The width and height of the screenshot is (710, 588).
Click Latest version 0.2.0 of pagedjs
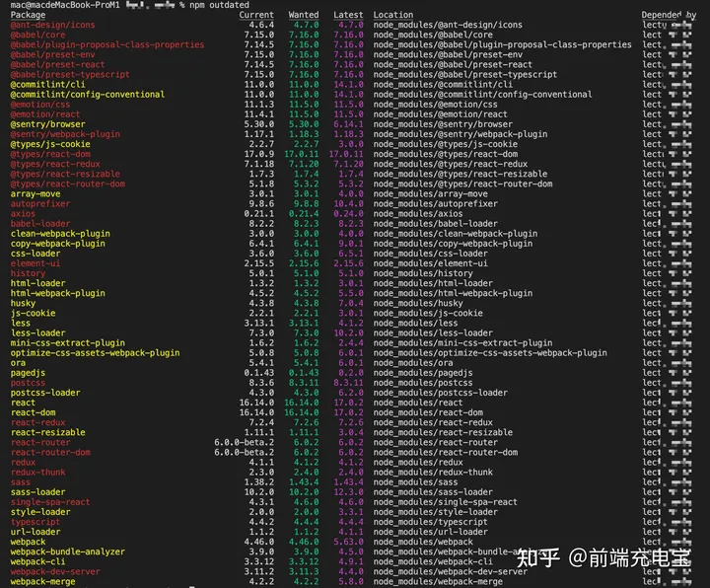coord(350,374)
